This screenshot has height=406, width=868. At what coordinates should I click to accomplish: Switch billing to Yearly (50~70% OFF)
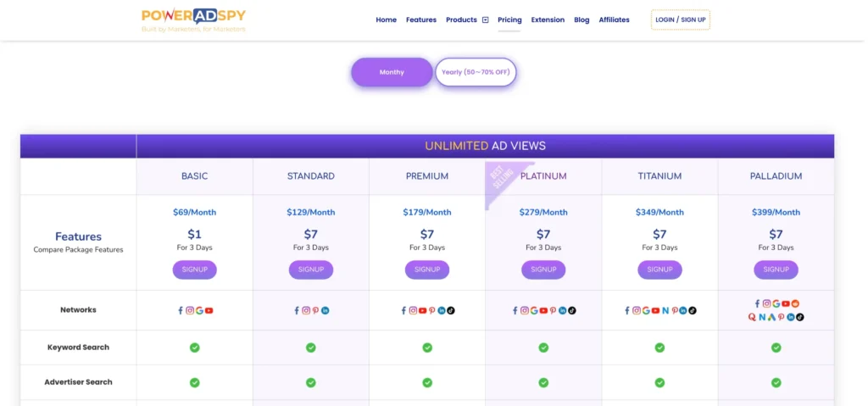476,72
